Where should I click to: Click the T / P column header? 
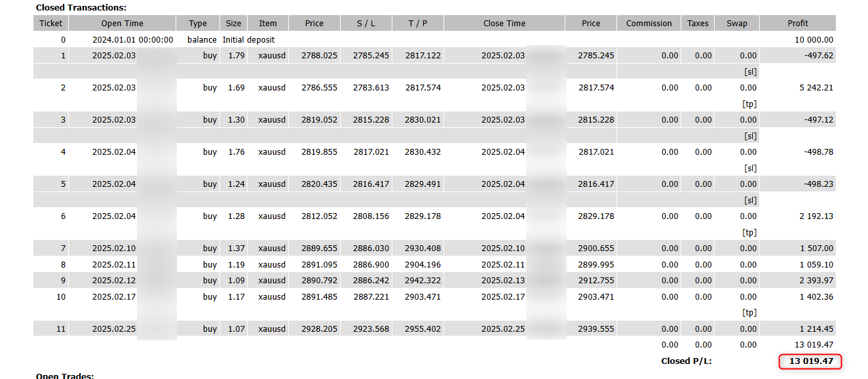pyautogui.click(x=418, y=23)
